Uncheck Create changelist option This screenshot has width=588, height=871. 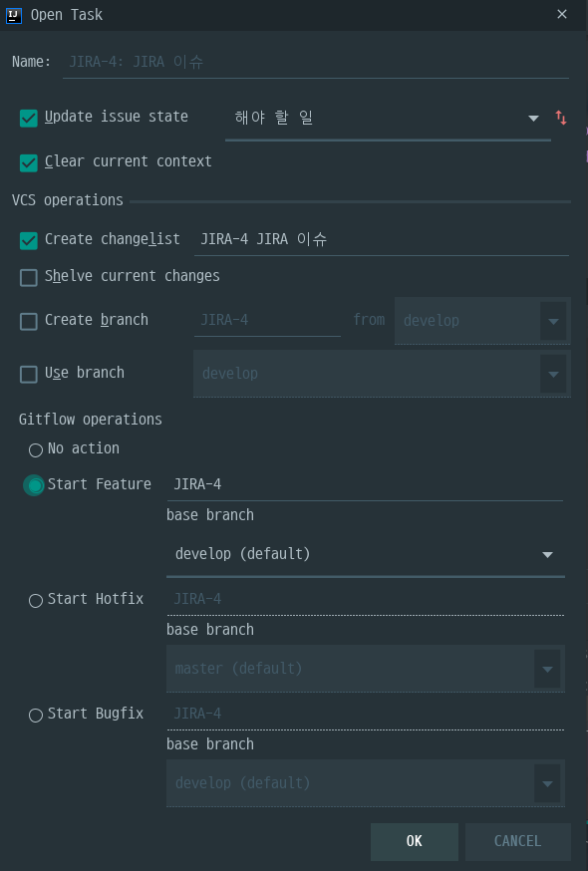click(28, 240)
